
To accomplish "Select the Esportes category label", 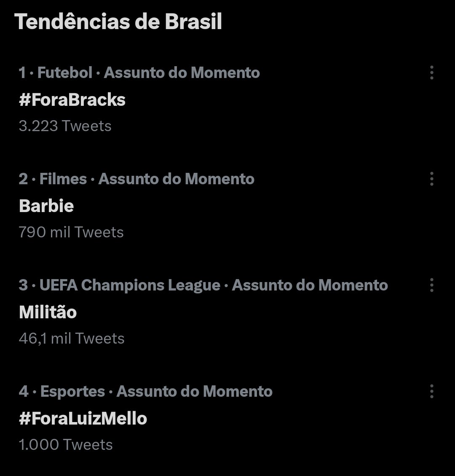I will click(x=72, y=392).
